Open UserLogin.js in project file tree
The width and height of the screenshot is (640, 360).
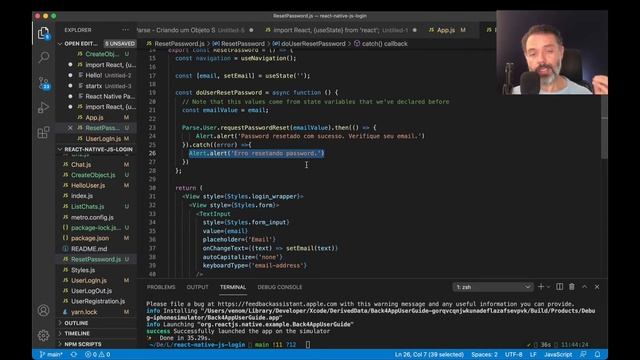pyautogui.click(x=96, y=280)
